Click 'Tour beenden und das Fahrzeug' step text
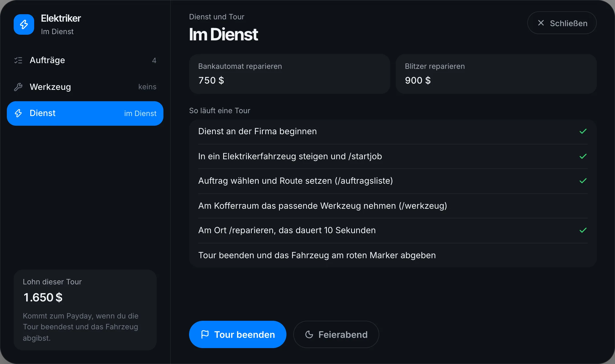This screenshot has height=364, width=615. click(x=317, y=255)
